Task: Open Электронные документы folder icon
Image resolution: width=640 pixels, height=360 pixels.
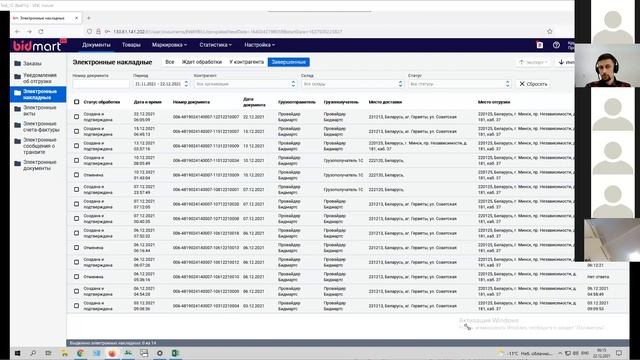Action: point(18,164)
